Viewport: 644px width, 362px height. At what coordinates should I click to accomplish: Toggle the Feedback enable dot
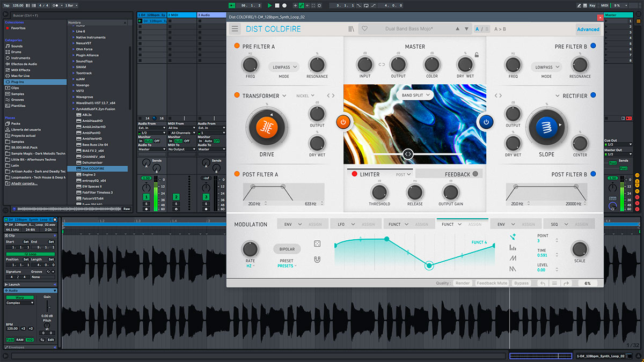point(475,174)
